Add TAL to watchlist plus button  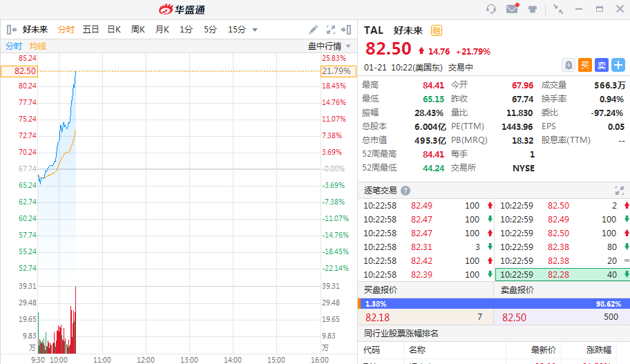618,65
